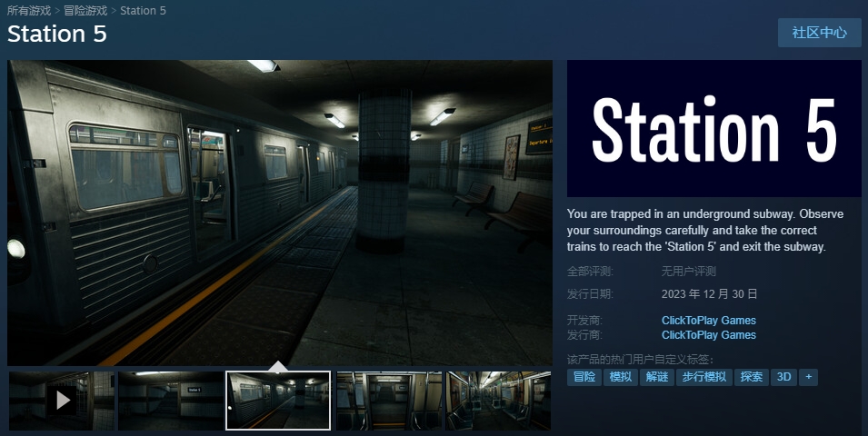Click the 发行日期 label

click(x=590, y=294)
